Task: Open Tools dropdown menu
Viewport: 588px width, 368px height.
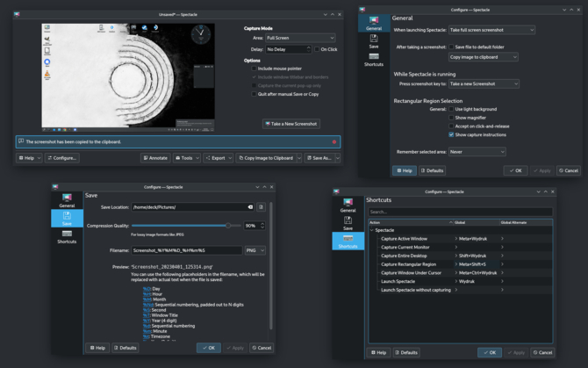Action: point(187,158)
